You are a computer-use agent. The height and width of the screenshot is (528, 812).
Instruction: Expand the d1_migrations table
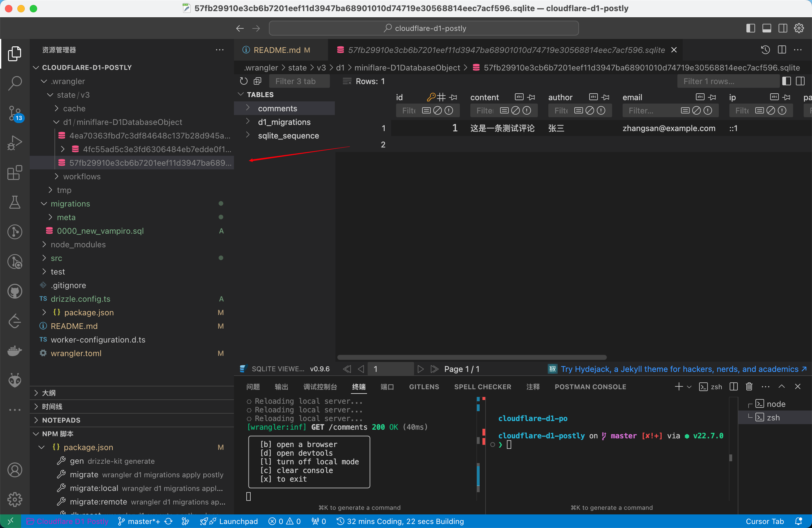[248, 122]
